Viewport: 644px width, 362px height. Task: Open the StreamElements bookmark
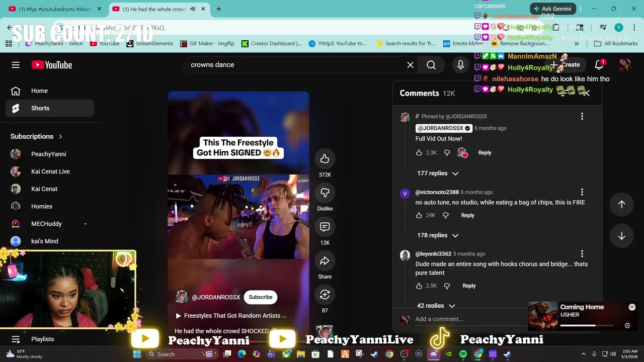coord(149,44)
